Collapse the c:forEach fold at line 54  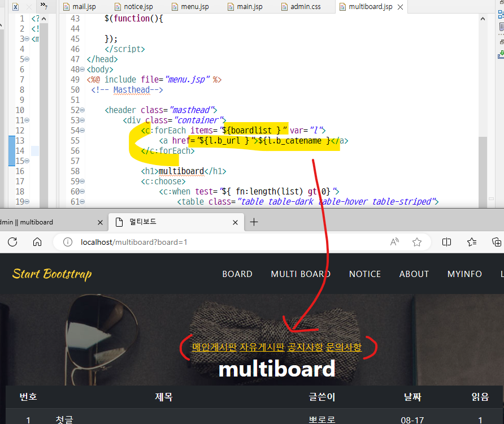pyautogui.click(x=82, y=131)
